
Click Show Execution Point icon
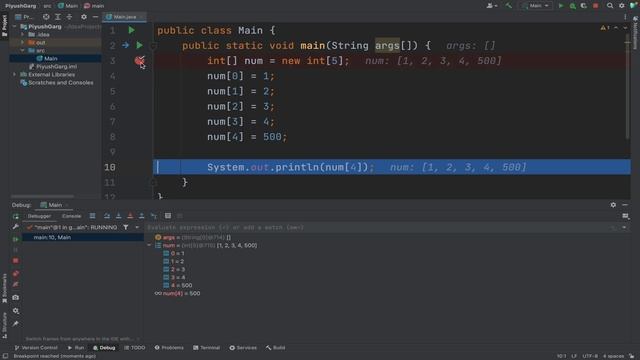(93, 216)
